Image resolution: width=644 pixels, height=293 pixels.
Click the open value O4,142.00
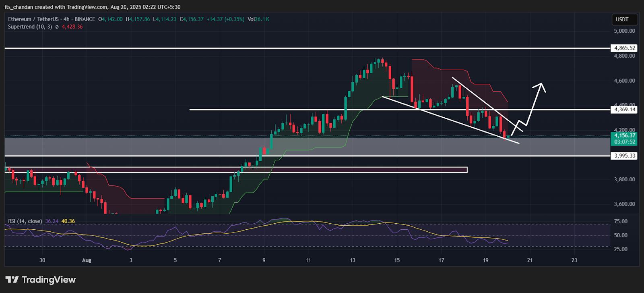pyautogui.click(x=110, y=19)
